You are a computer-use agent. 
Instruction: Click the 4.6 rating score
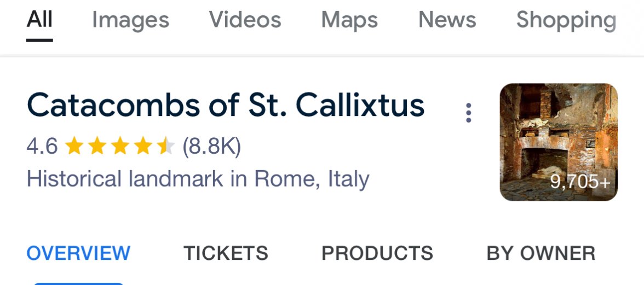pyautogui.click(x=42, y=147)
